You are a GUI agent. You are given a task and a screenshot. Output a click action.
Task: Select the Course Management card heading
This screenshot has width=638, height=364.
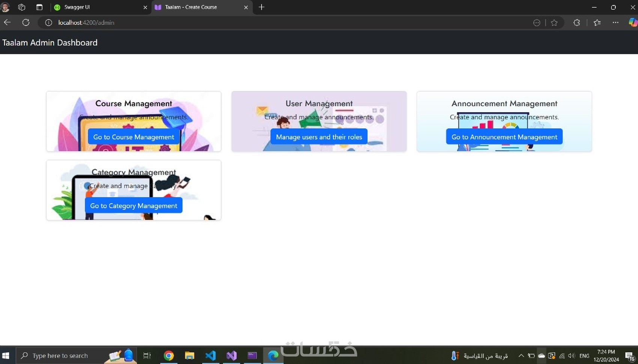[x=134, y=104]
